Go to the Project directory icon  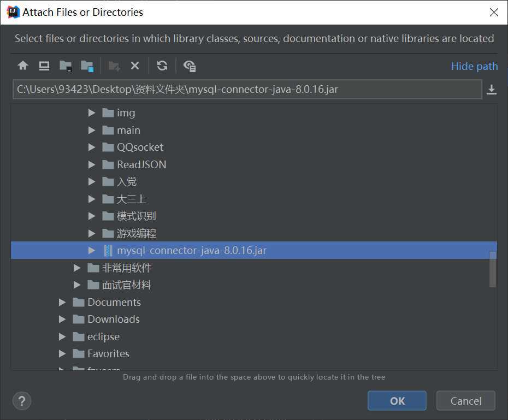click(x=66, y=66)
